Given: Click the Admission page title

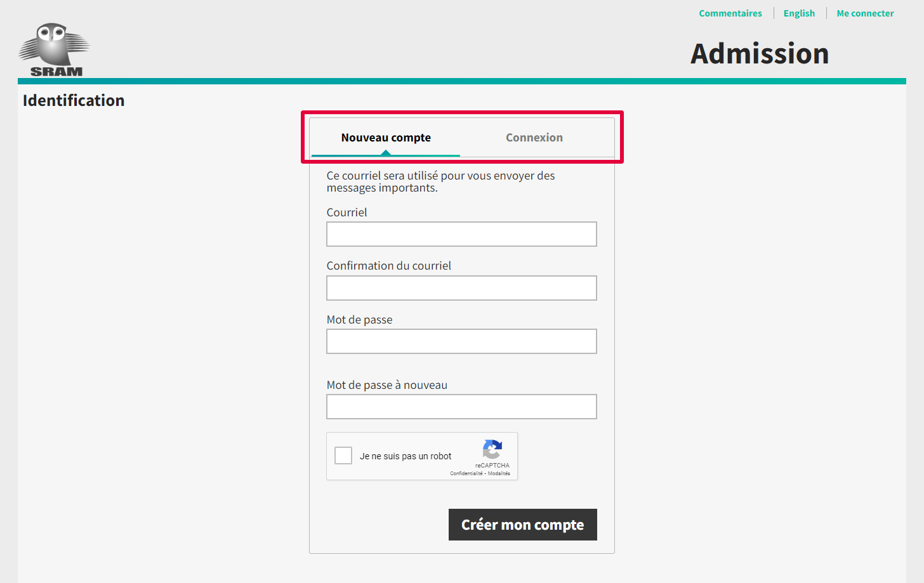Looking at the screenshot, I should point(760,53).
